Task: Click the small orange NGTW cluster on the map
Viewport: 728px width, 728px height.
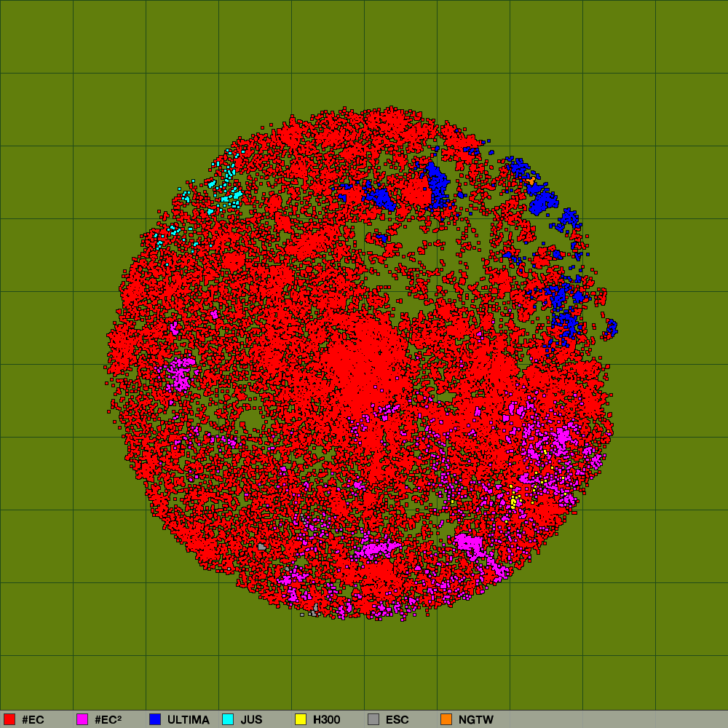Action: (531, 180)
